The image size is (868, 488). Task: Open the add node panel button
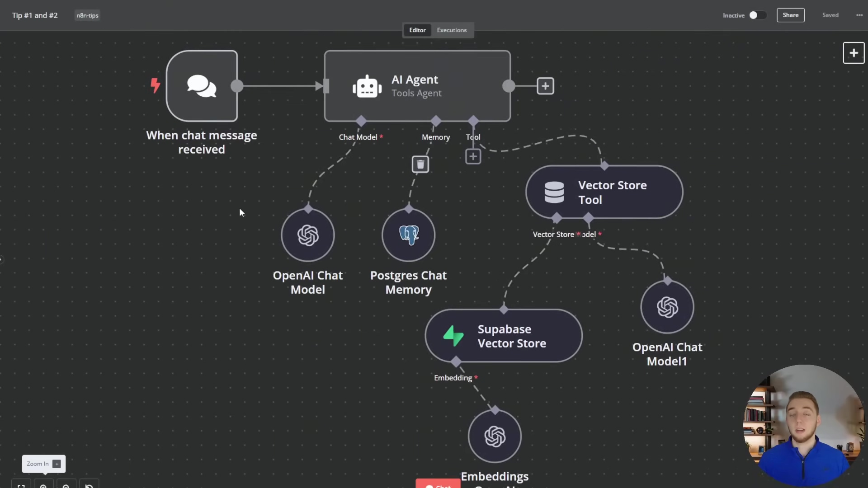pyautogui.click(x=854, y=53)
